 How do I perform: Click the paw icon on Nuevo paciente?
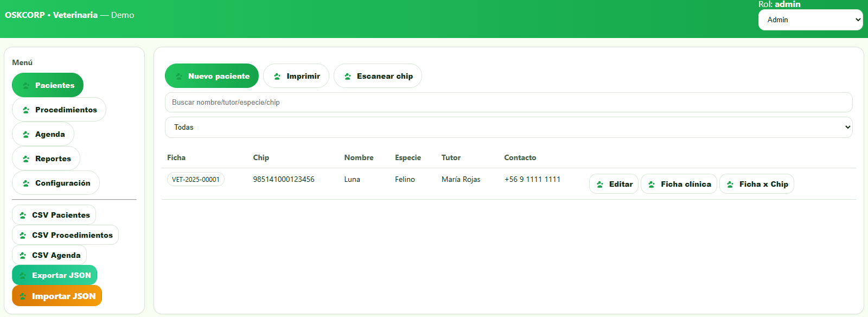pos(178,77)
